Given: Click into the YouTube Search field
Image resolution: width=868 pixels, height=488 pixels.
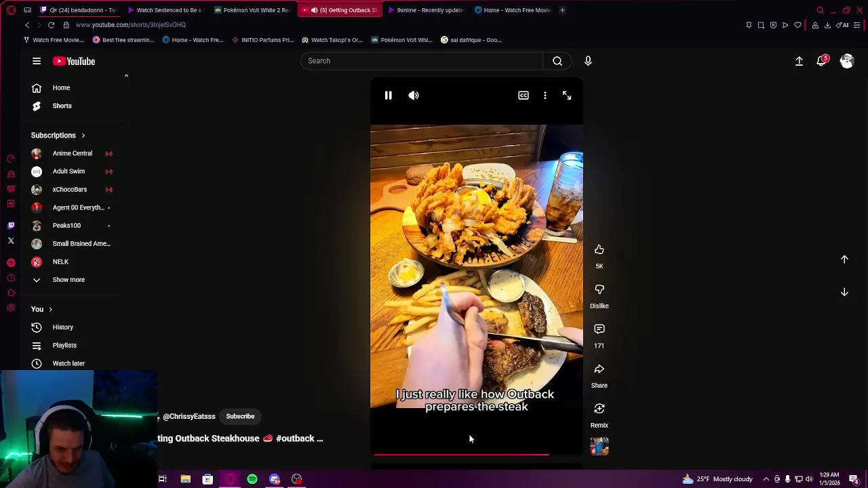Looking at the screenshot, I should 422,61.
